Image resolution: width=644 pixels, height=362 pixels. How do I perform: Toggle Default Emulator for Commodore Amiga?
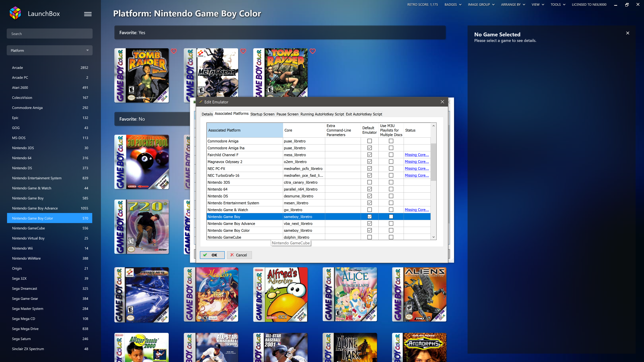[369, 141]
